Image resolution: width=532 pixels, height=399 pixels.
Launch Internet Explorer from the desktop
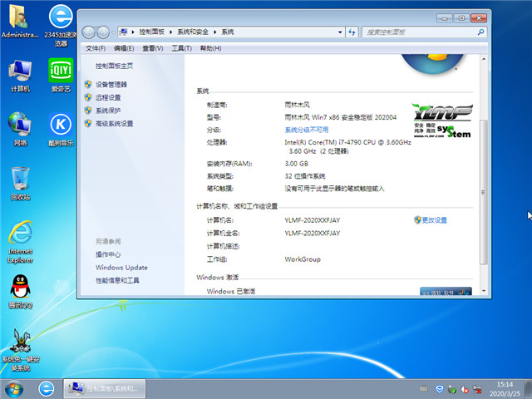pos(20,242)
